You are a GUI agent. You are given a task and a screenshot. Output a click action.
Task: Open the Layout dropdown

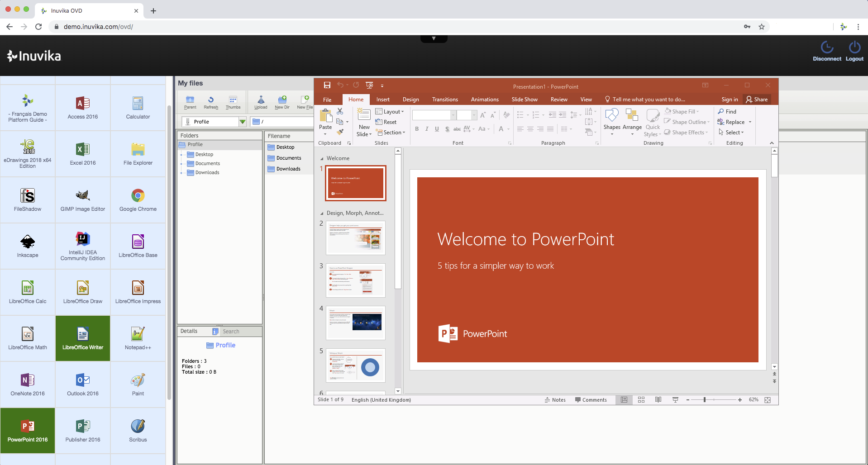pyautogui.click(x=390, y=112)
